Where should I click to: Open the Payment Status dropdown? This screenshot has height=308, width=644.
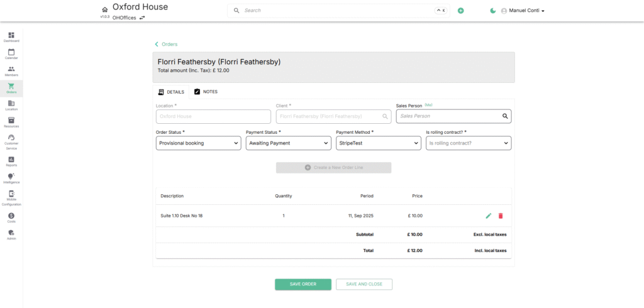[x=288, y=143]
